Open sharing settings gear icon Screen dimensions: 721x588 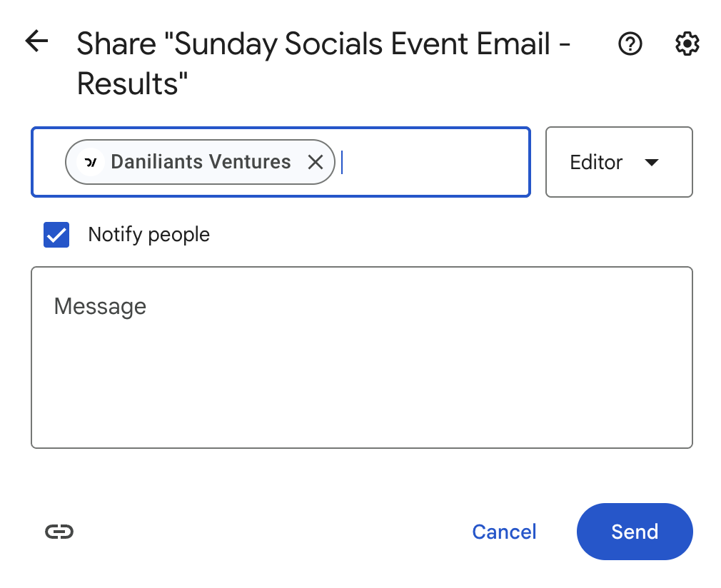[687, 44]
